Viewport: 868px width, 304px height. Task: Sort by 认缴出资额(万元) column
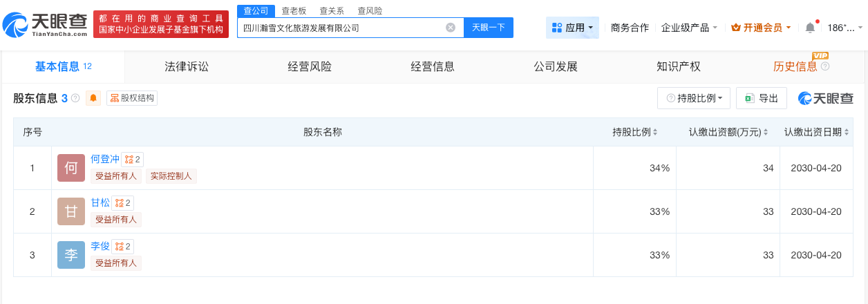[728, 132]
